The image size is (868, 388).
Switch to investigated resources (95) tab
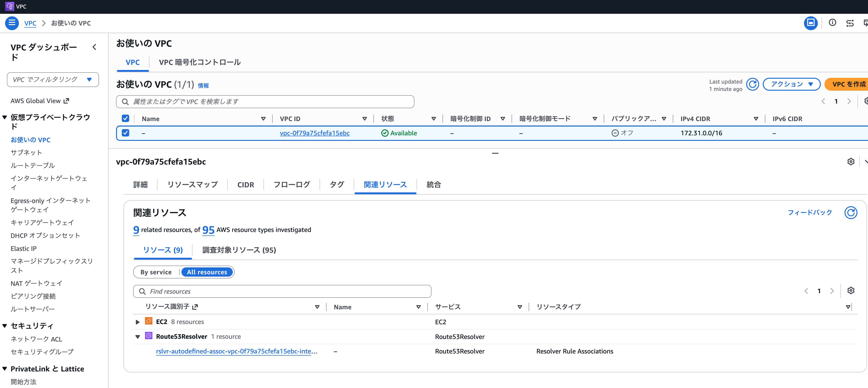239,250
